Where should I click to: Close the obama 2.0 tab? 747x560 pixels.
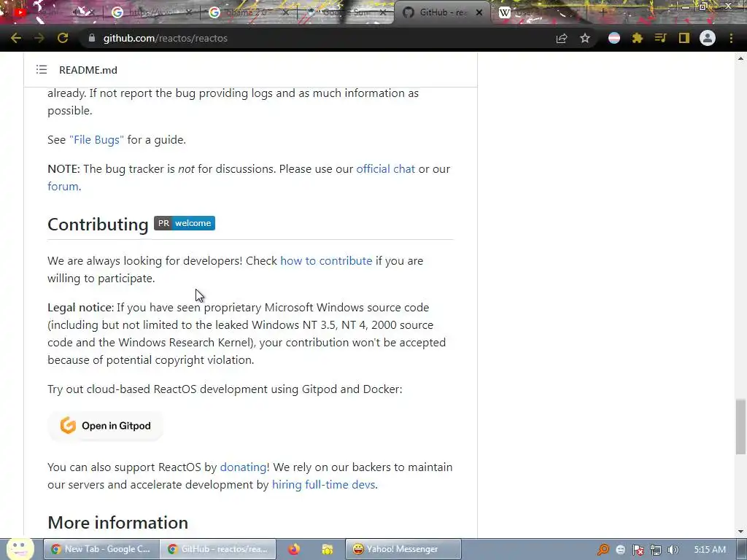286,12
